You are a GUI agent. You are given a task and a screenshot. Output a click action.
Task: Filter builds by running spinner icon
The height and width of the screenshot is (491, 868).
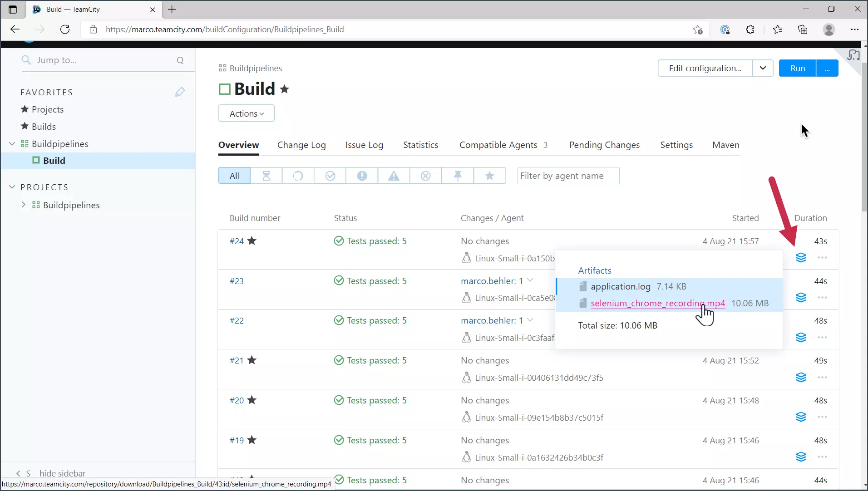298,176
